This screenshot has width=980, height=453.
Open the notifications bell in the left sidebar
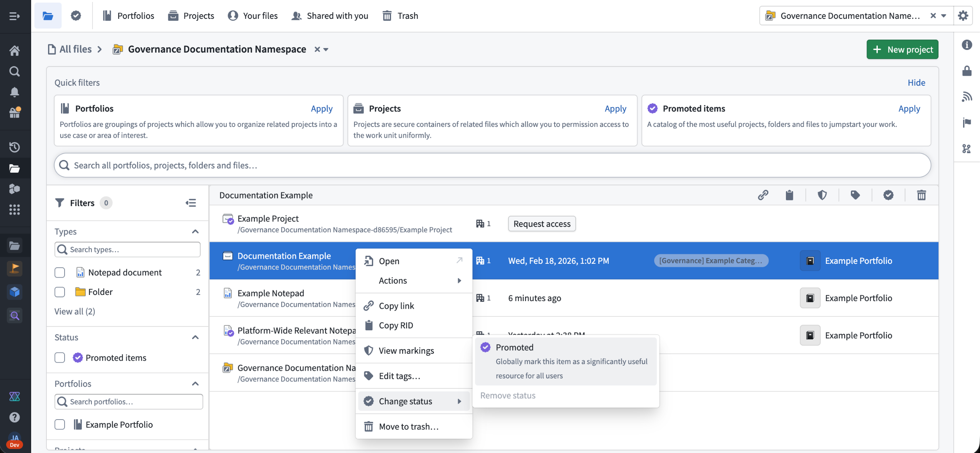(15, 92)
